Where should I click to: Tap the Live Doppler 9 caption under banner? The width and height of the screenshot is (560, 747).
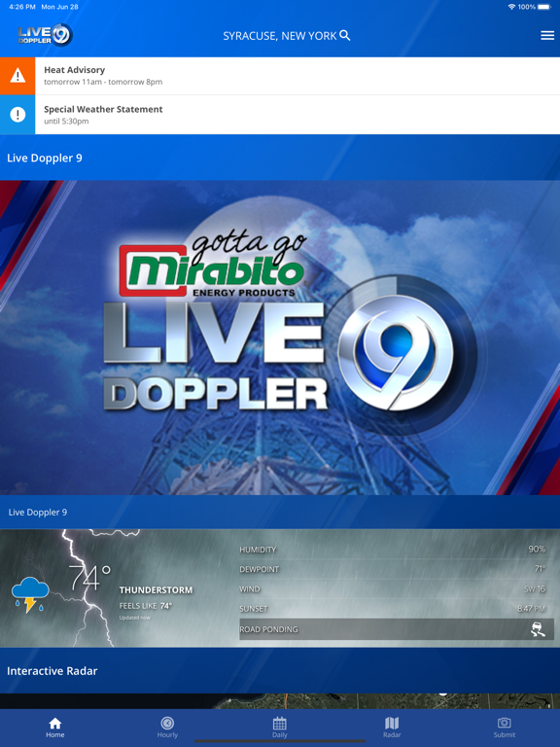pos(38,513)
